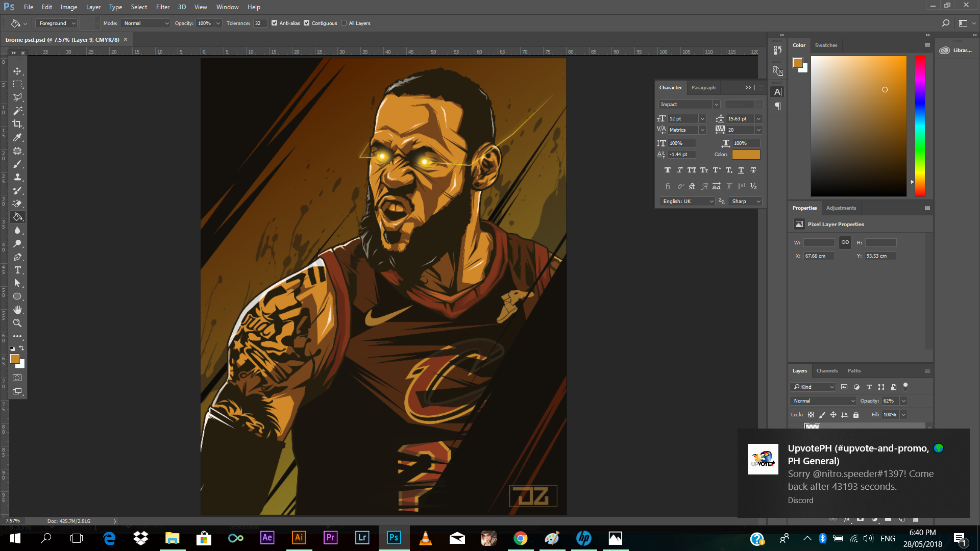Select the Polygonal Lasso tool
Screen dimensions: 980x551
click(17, 97)
